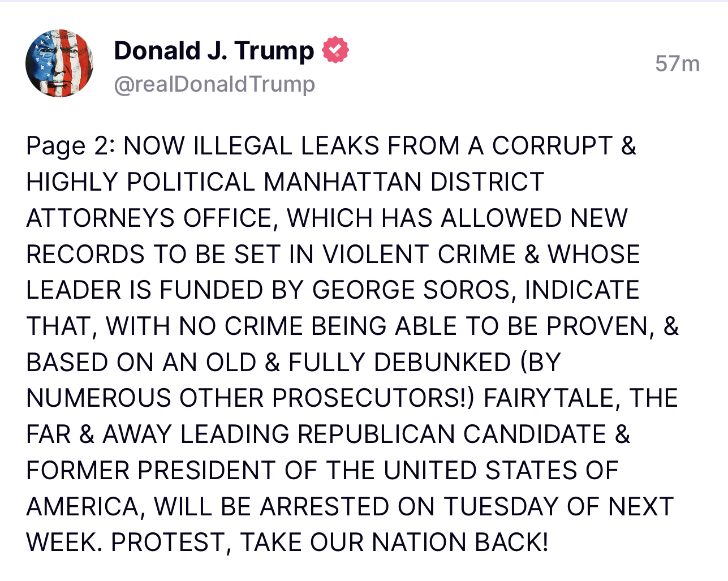Click the red verified checkmark badge
Viewport: 728px width, 581px height.
coord(335,50)
